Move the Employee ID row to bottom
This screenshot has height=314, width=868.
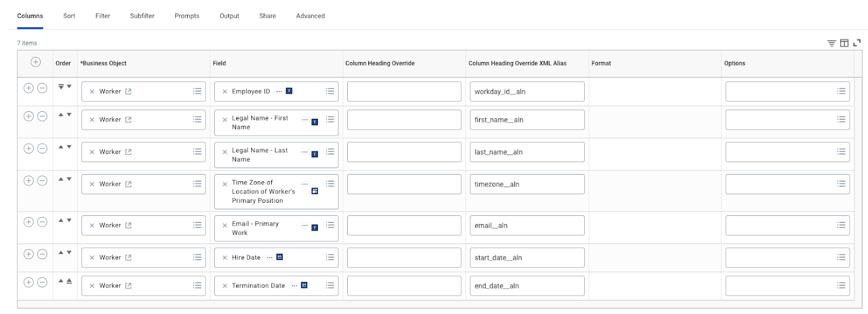61,87
